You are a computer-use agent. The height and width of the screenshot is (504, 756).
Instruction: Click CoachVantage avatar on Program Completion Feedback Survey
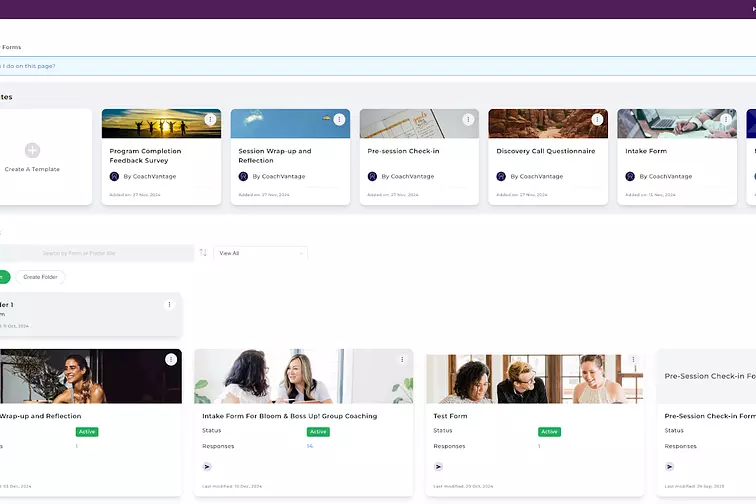click(114, 176)
